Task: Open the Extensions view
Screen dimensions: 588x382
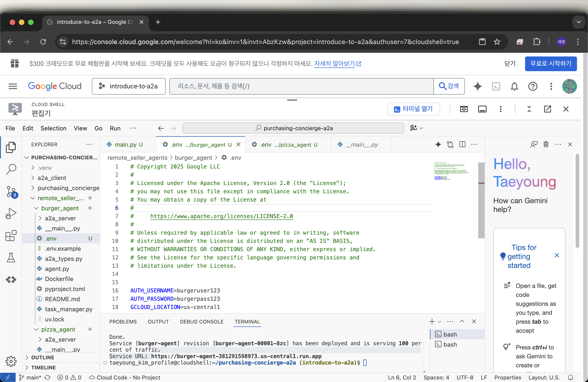Action: tap(11, 236)
